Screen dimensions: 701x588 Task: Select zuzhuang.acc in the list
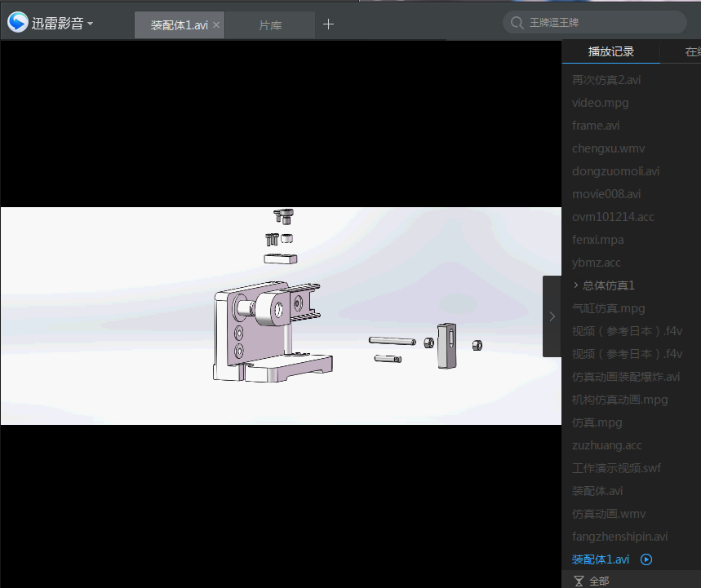pyautogui.click(x=606, y=445)
